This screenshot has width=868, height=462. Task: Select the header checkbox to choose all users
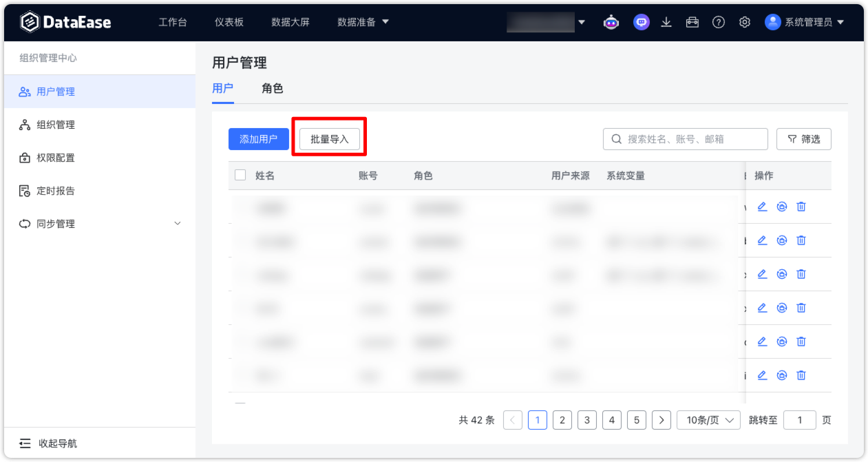tap(240, 175)
